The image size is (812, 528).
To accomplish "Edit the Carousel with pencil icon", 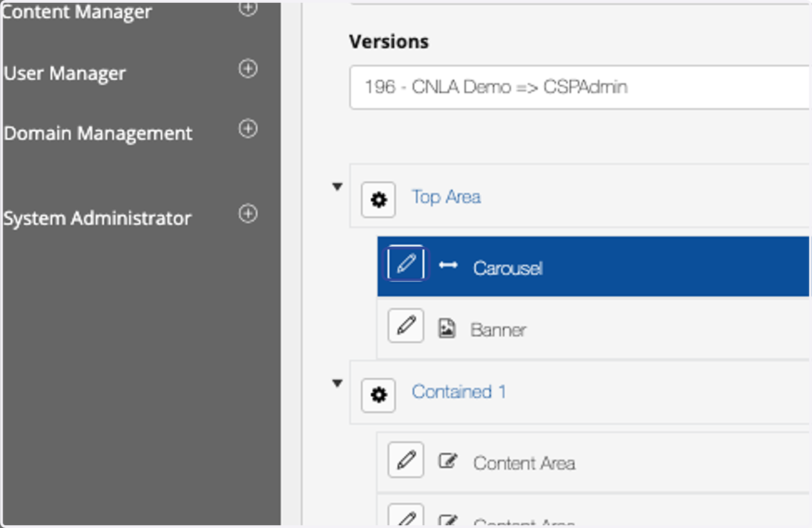I will pyautogui.click(x=405, y=263).
